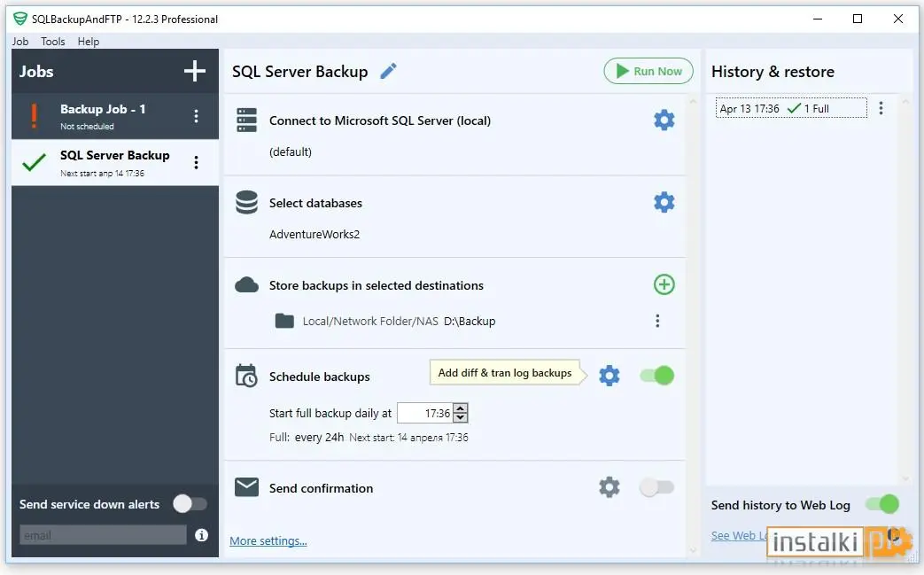Open the Job menu
This screenshot has width=924, height=575.
[20, 42]
